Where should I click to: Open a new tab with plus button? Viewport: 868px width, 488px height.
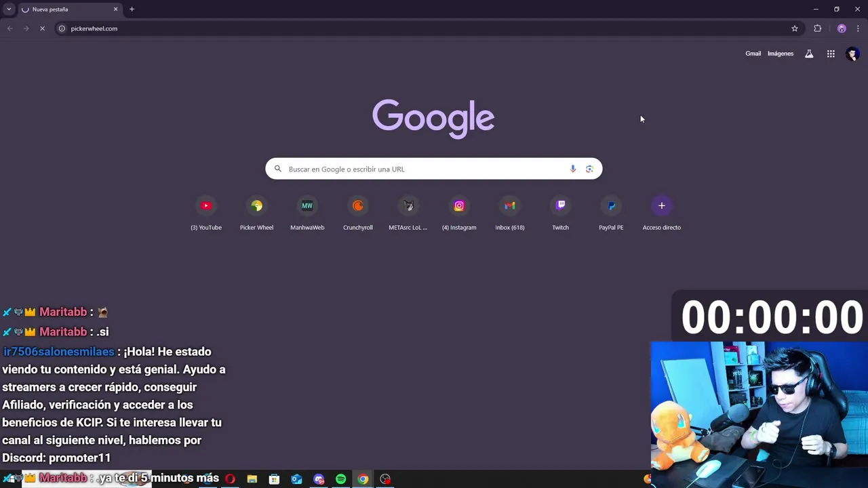(132, 9)
